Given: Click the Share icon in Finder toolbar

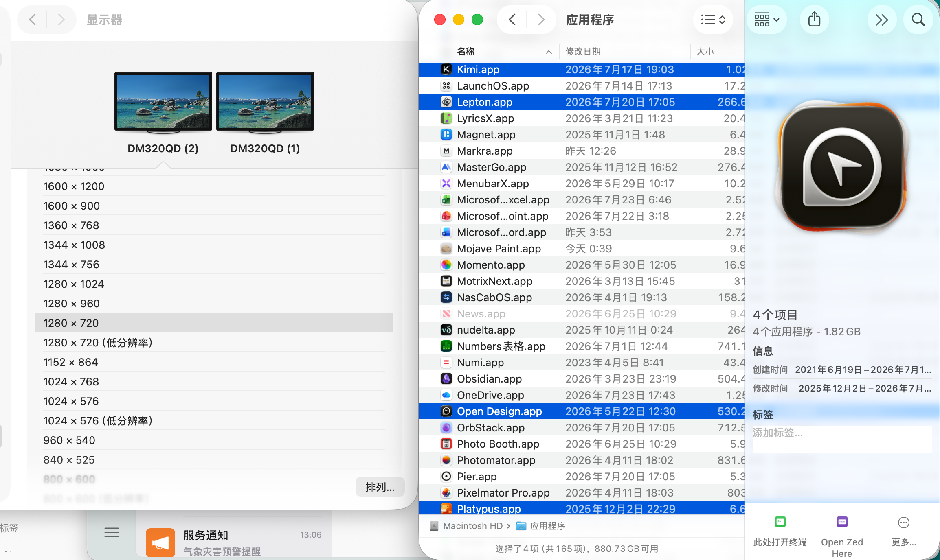Looking at the screenshot, I should 814,20.
